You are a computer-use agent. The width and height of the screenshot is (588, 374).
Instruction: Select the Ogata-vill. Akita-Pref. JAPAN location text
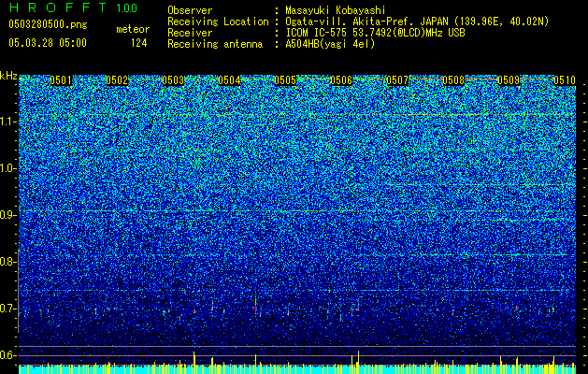417,22
